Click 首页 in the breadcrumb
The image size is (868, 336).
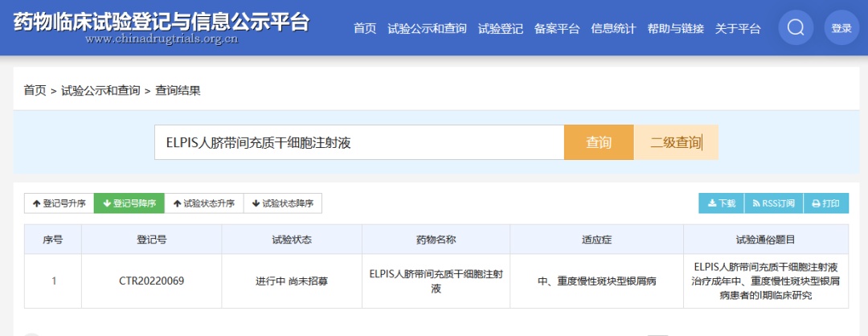click(x=35, y=91)
